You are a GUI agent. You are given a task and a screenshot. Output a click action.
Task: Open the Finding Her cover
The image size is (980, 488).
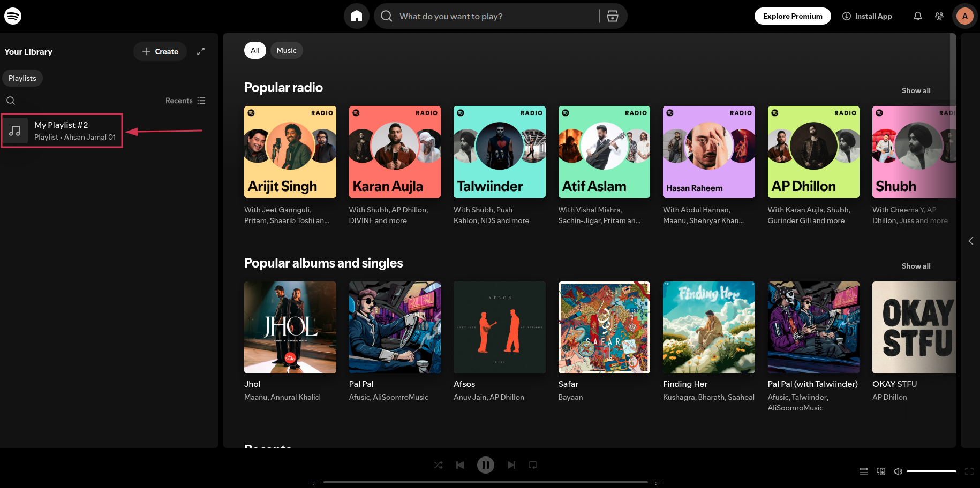709,327
